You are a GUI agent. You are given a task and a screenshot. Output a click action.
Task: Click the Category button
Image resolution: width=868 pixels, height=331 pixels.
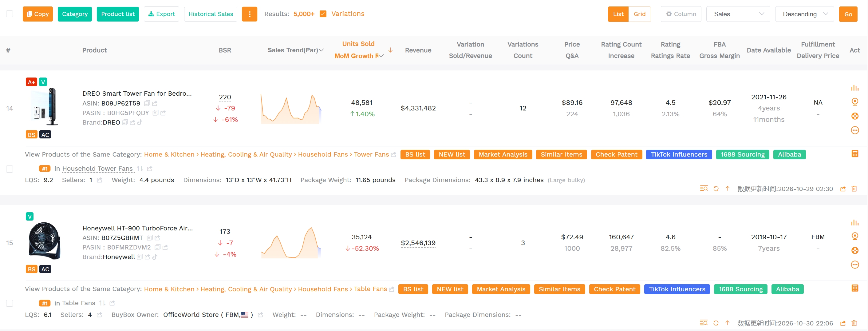[x=75, y=14]
